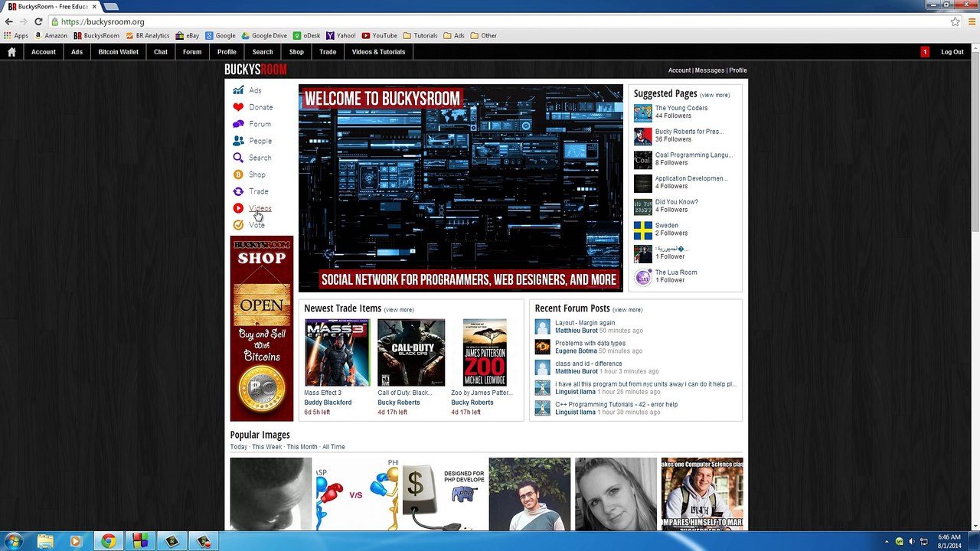The height and width of the screenshot is (551, 980).
Task: Filter Popular Images by All Time
Action: [334, 447]
